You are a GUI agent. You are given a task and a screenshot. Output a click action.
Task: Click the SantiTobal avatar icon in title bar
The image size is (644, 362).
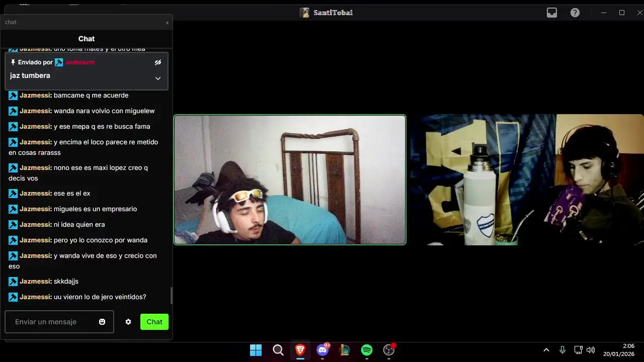coord(304,13)
